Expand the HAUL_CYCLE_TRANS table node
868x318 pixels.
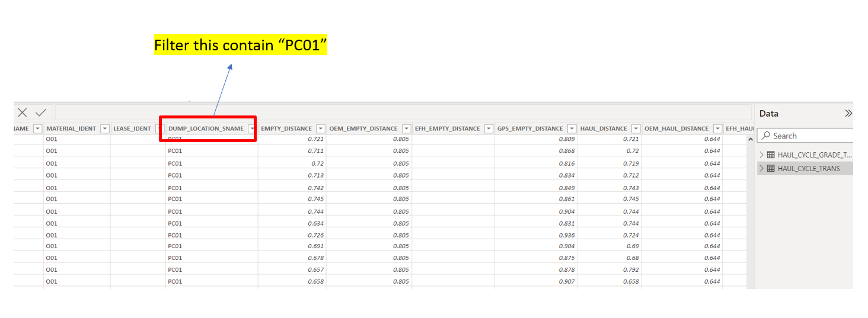761,168
